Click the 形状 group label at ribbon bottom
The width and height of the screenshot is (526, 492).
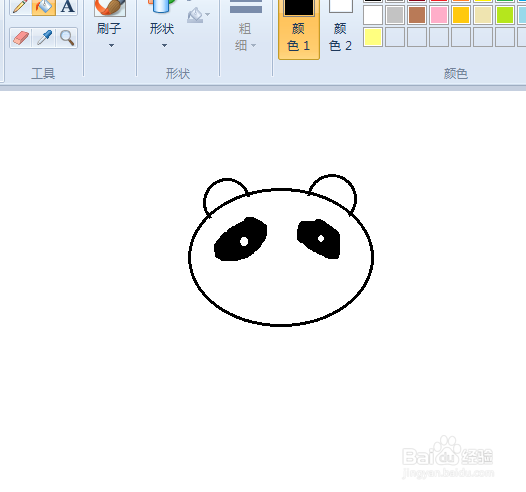[178, 73]
